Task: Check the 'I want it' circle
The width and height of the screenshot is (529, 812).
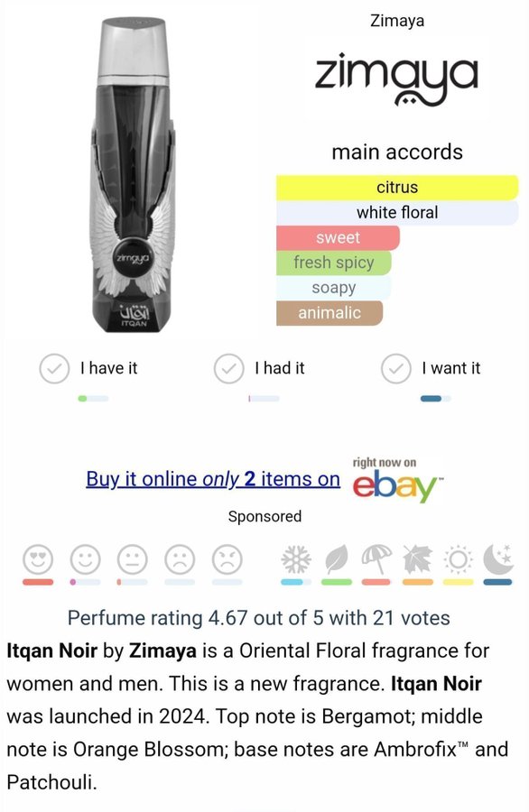Action: (x=396, y=369)
